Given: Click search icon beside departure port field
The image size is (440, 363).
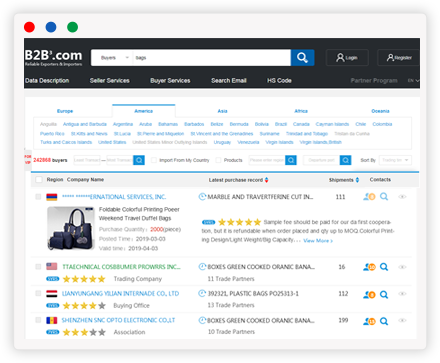Looking at the screenshot, I should coord(345,160).
